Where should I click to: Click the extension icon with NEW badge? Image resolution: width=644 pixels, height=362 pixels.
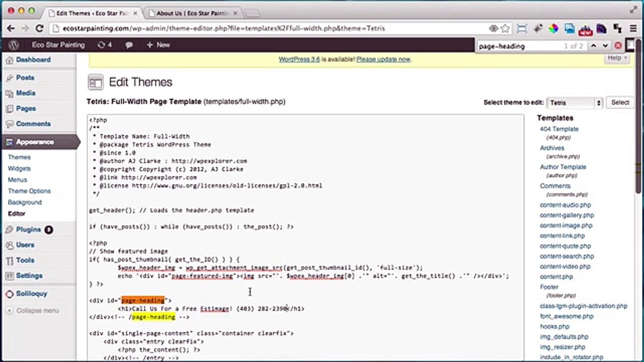[x=585, y=29]
